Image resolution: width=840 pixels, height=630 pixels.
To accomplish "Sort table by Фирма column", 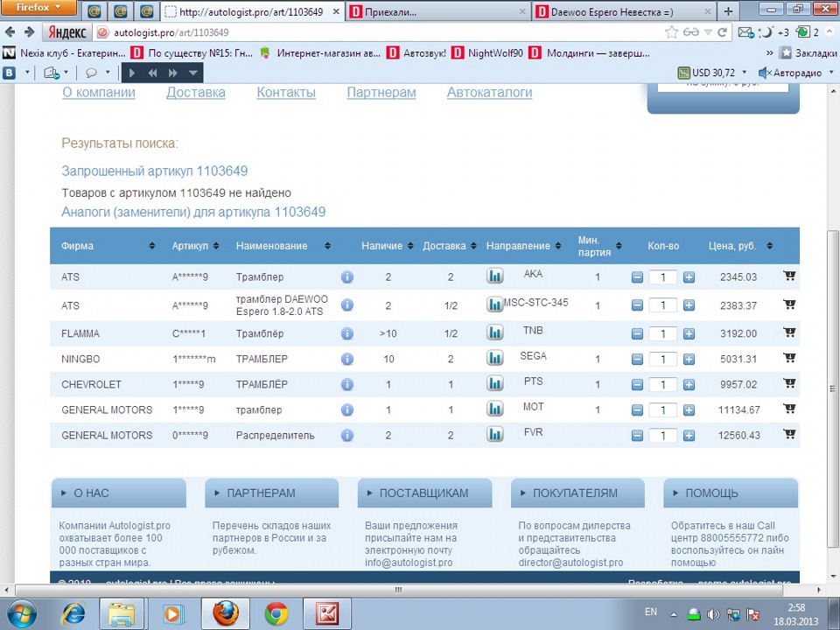I will 152,246.
